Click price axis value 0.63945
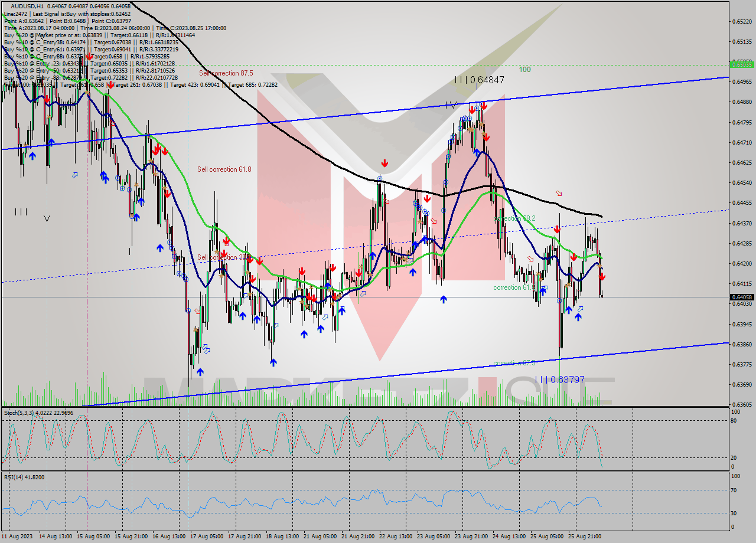This screenshot has width=756, height=543. pyautogui.click(x=741, y=324)
